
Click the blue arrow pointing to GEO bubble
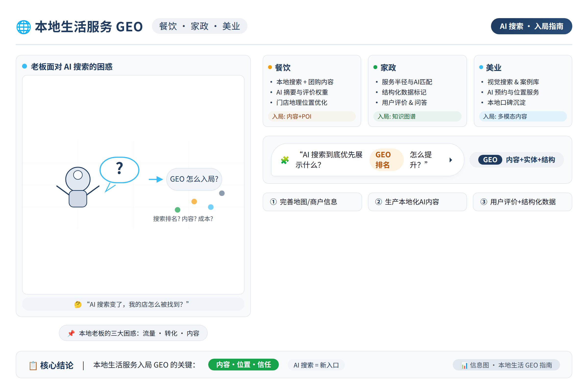(x=156, y=179)
